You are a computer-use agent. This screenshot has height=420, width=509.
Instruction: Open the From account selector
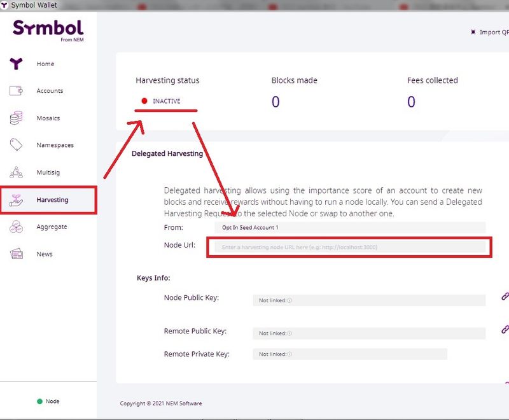pyautogui.click(x=349, y=227)
